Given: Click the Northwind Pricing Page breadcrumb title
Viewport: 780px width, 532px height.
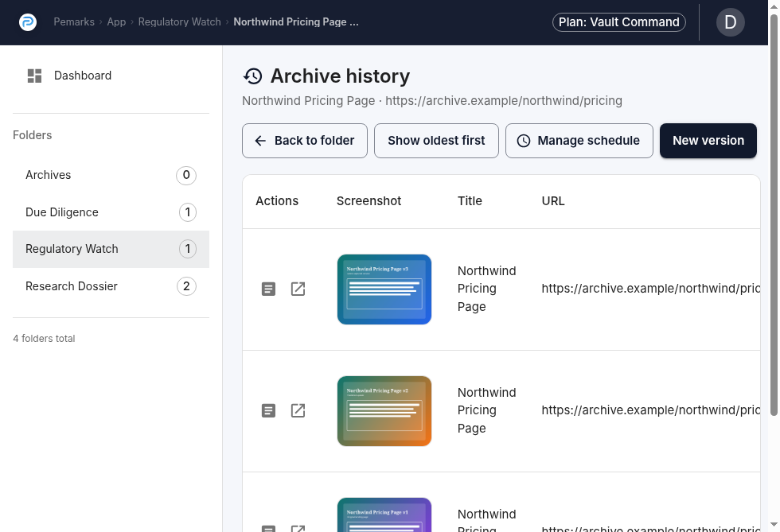Looking at the screenshot, I should coord(296,22).
